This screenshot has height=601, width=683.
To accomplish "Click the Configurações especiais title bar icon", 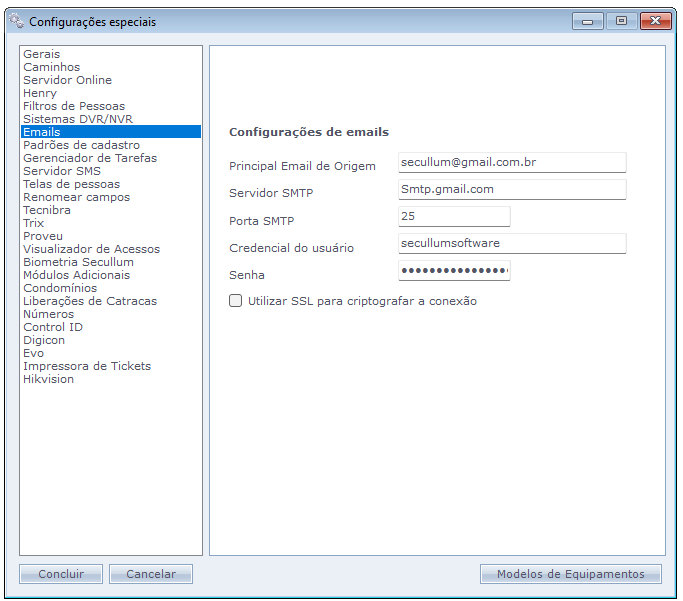I will click(x=16, y=21).
